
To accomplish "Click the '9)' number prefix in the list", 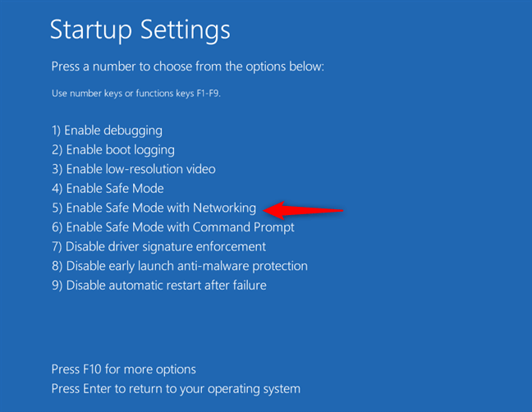I will 57,285.
